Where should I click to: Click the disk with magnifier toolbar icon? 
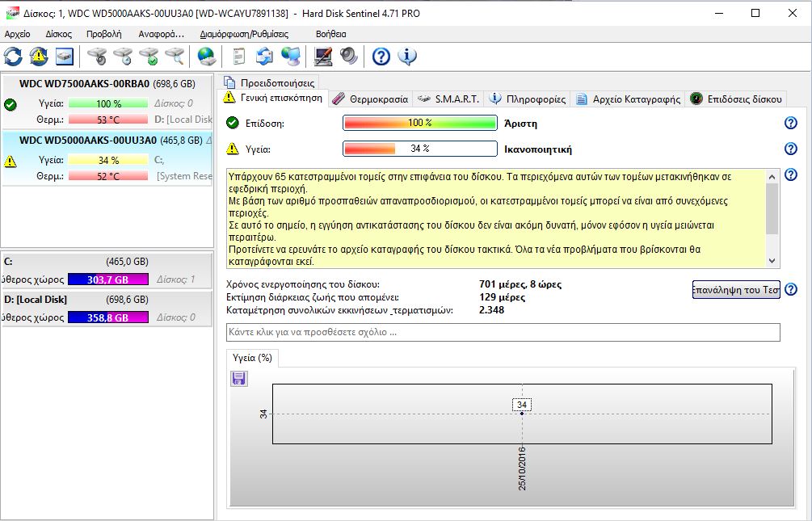(x=175, y=57)
